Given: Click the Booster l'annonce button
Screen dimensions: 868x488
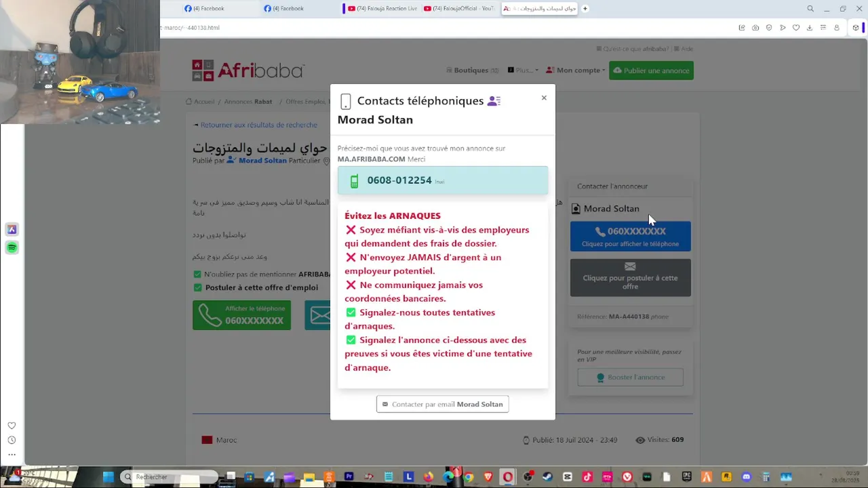Looking at the screenshot, I should [631, 377].
